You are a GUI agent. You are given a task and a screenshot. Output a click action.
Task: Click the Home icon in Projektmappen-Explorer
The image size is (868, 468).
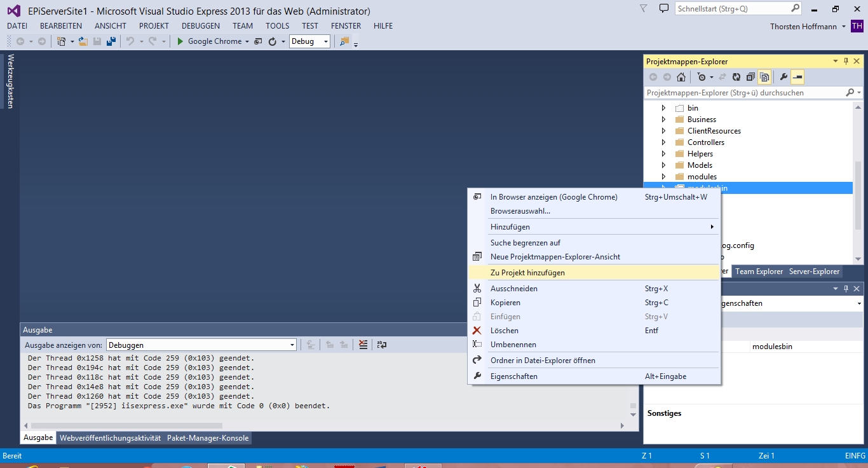(681, 77)
